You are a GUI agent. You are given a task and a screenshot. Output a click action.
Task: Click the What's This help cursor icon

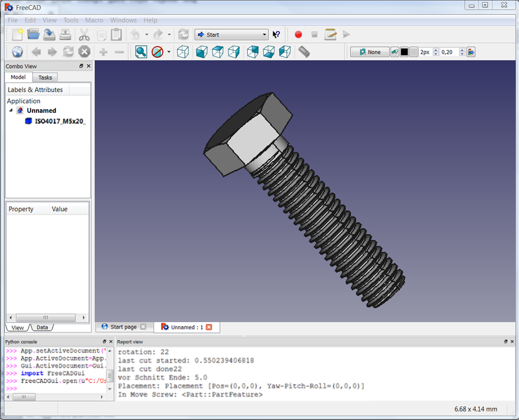pyautogui.click(x=276, y=34)
